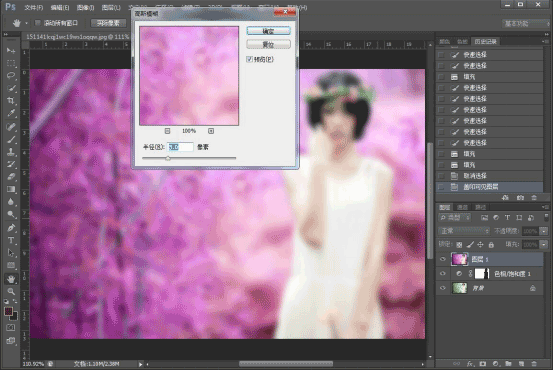
Task: Open the 不透明度 opacity dropdown arrow
Action: point(543,231)
